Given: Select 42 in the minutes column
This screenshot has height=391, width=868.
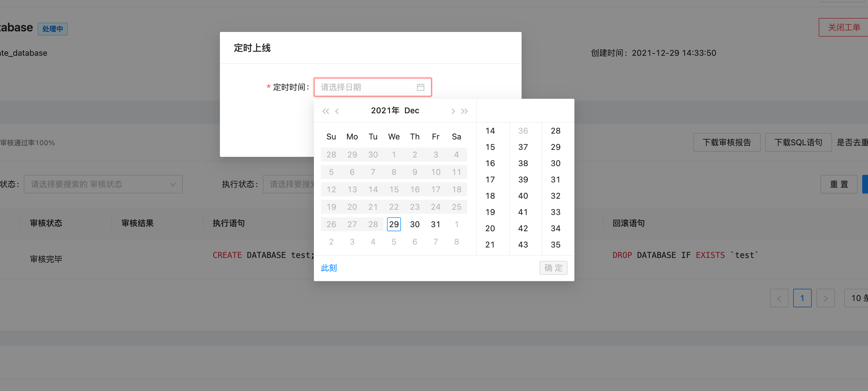Looking at the screenshot, I should coord(523,228).
